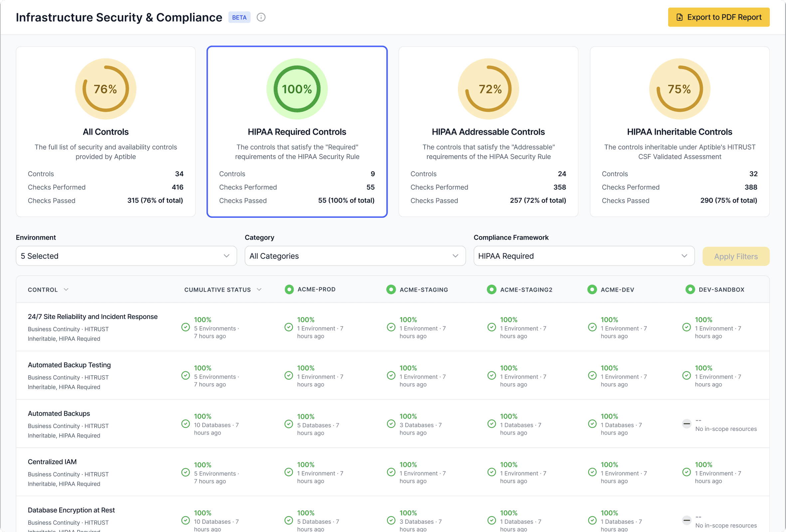Click Automated Backup Testing ACME-PROD checkmark icon
Screen dimensions: 786x532
(289, 376)
